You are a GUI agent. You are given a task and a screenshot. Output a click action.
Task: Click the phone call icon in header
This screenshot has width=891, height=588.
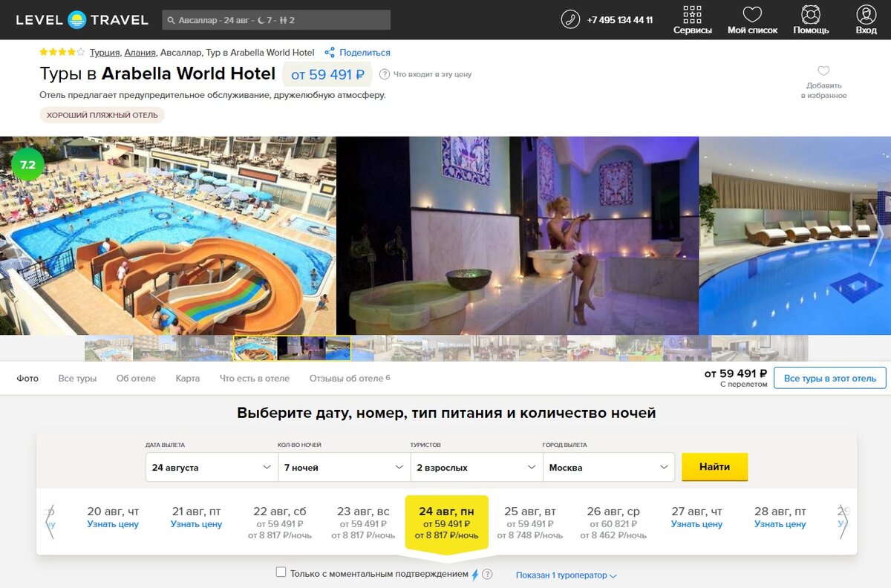(x=570, y=19)
